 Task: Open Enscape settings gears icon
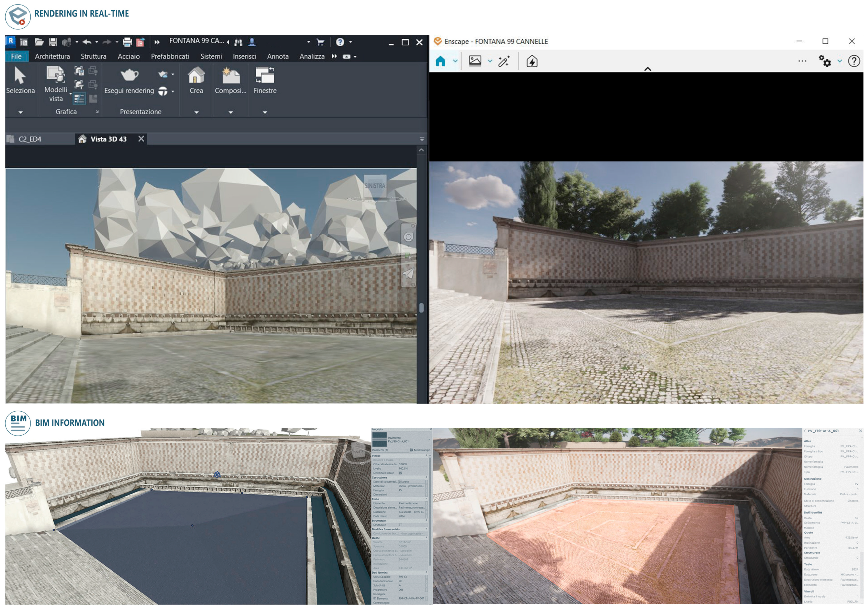824,61
